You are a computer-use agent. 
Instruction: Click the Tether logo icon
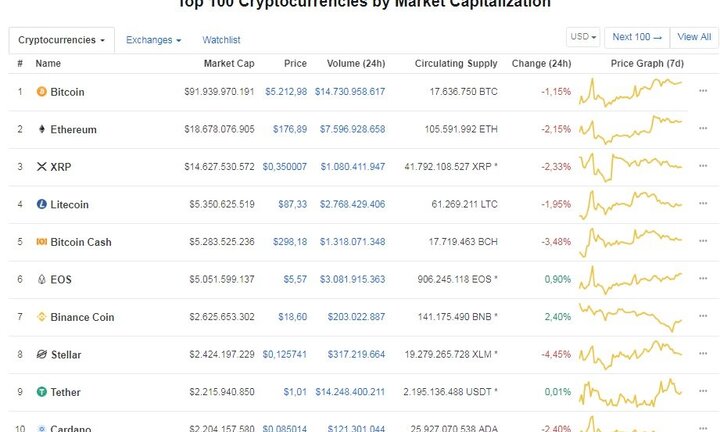tap(41, 392)
